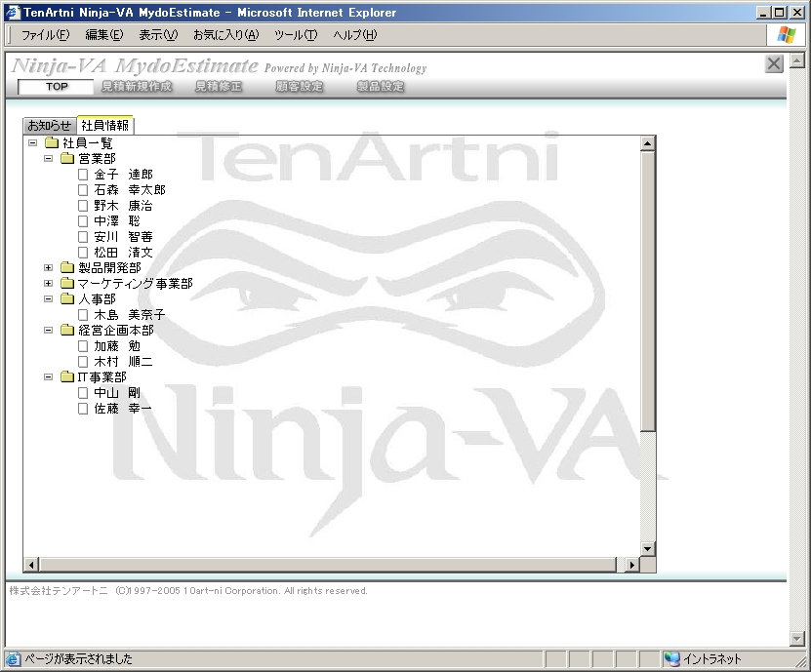Select the 経営企画本部 department label

[116, 331]
